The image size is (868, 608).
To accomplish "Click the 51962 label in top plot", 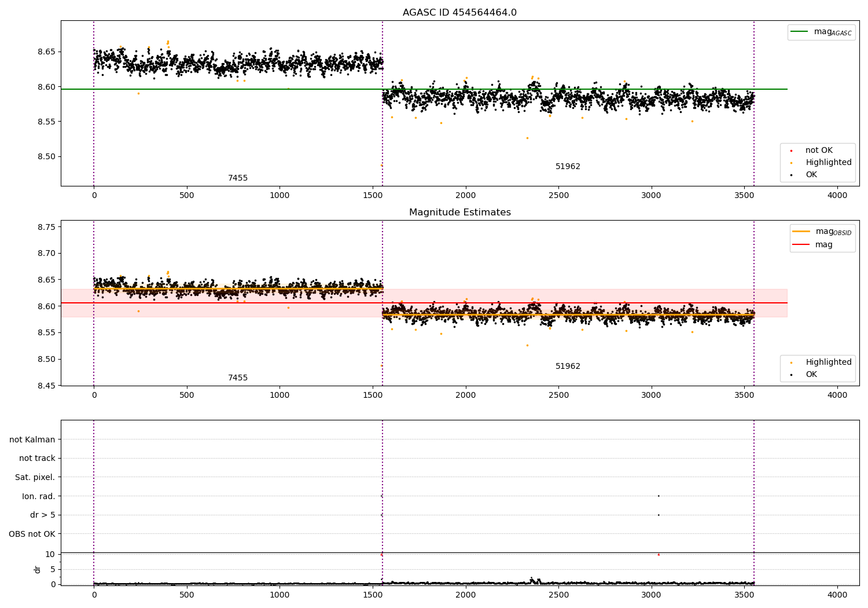I will click(x=568, y=167).
